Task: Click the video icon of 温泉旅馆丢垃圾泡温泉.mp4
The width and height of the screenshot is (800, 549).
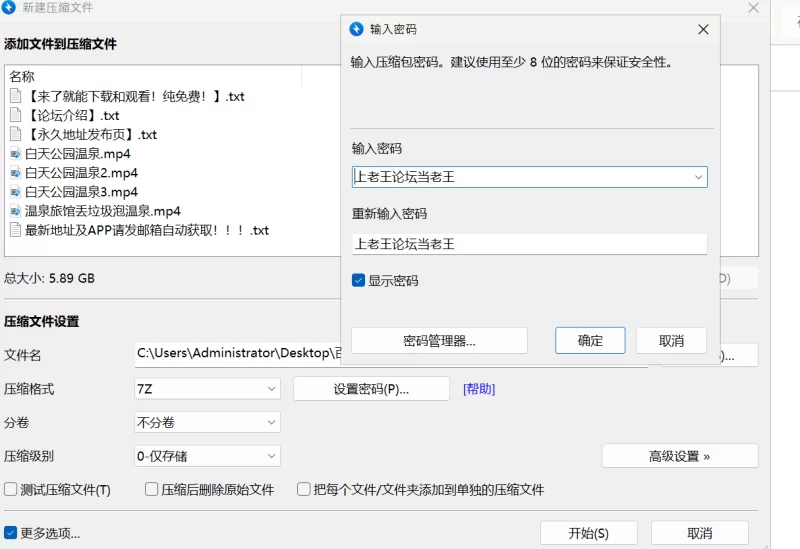Action: point(15,211)
